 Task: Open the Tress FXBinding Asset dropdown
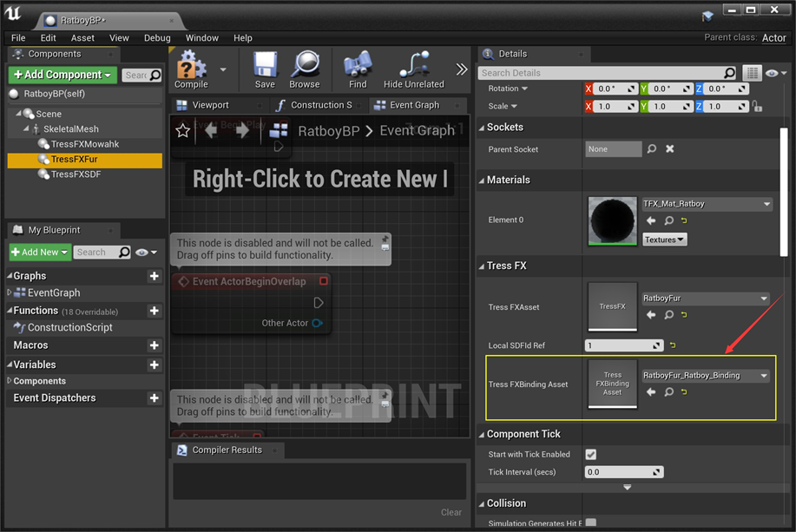pyautogui.click(x=706, y=376)
